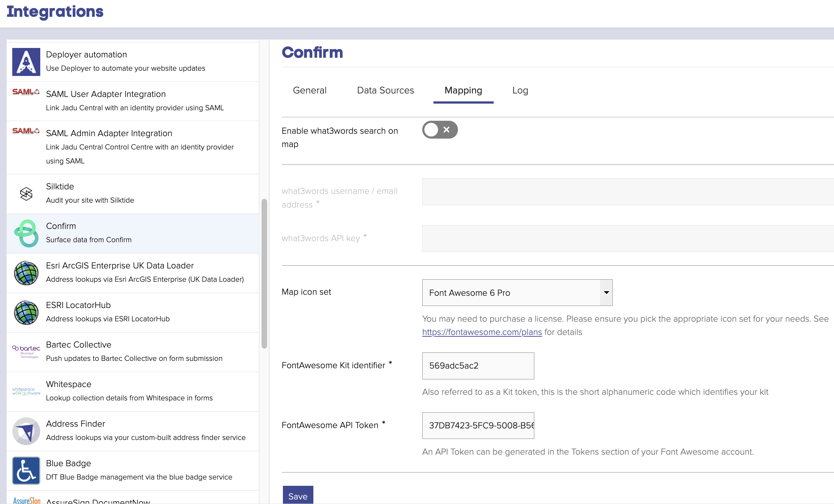Open SAML User Adapter Integration
The image size is (834, 504).
tap(133, 101)
